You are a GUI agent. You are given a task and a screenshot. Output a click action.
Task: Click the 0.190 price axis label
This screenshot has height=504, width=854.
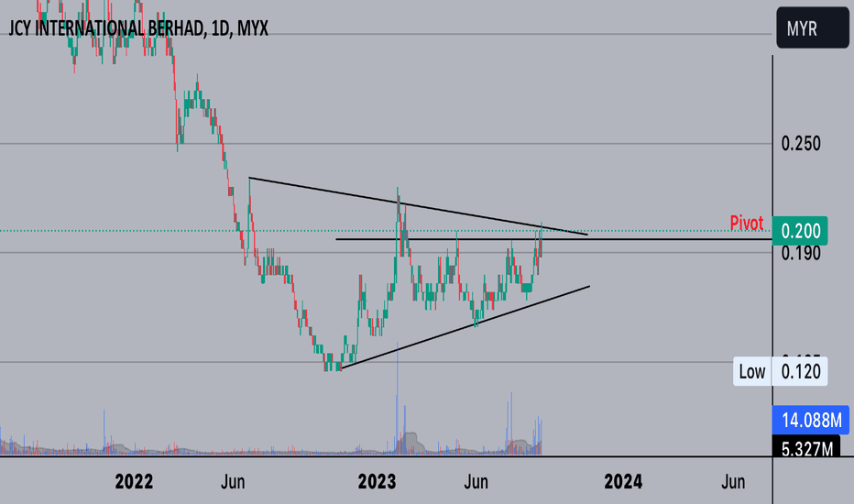[801, 253]
